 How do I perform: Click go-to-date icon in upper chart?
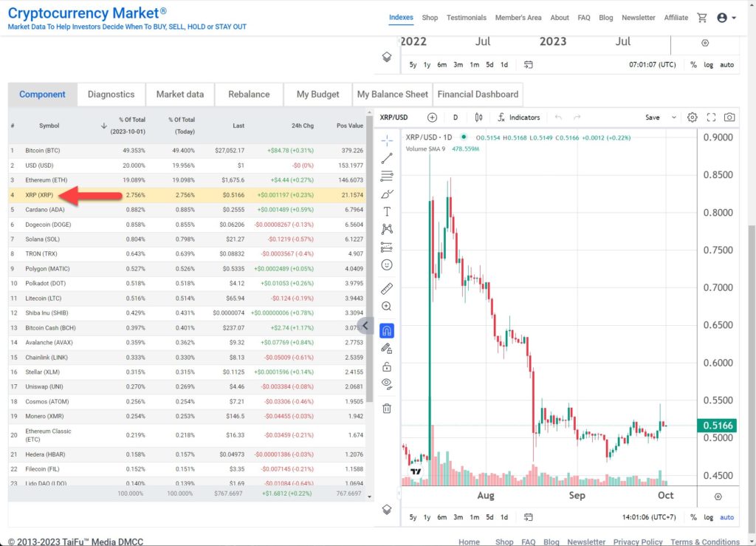(529, 64)
